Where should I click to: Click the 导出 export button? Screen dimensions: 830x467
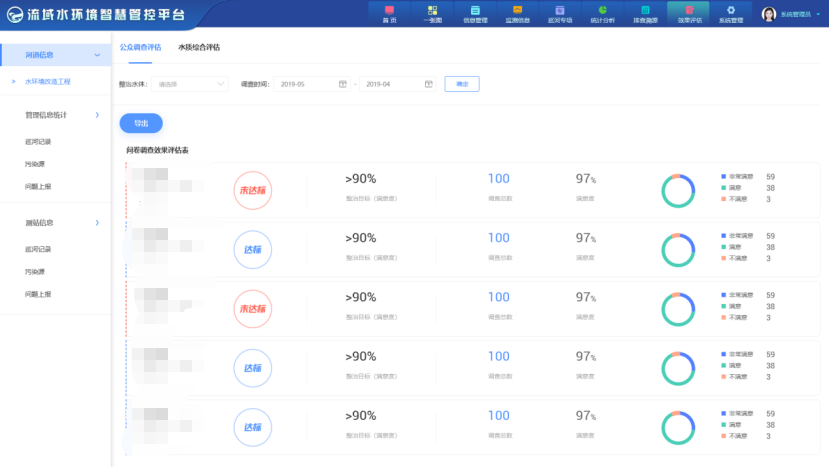(x=141, y=123)
